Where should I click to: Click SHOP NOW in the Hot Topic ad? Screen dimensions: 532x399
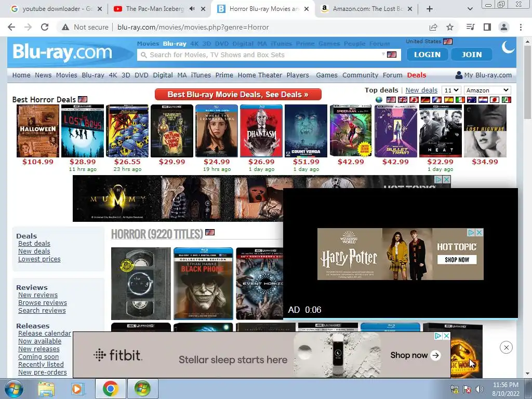457,260
